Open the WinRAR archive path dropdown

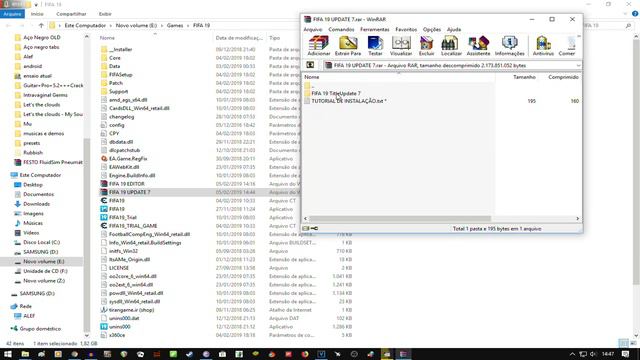[578, 65]
